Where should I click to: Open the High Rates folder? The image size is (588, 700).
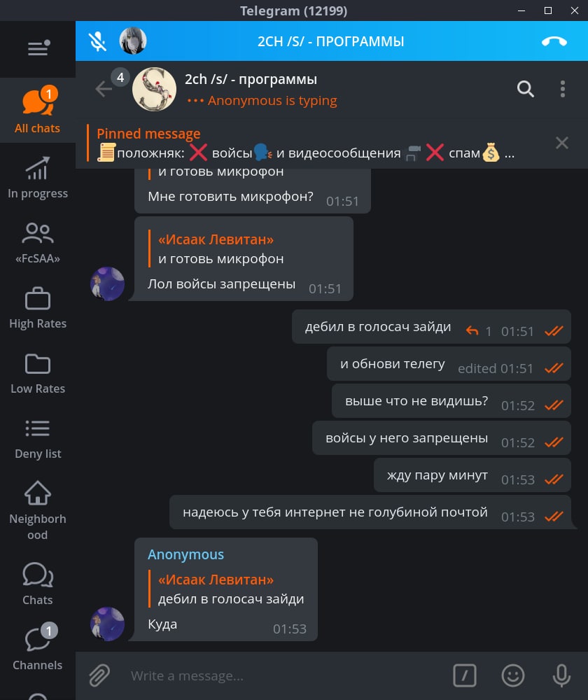click(x=38, y=307)
